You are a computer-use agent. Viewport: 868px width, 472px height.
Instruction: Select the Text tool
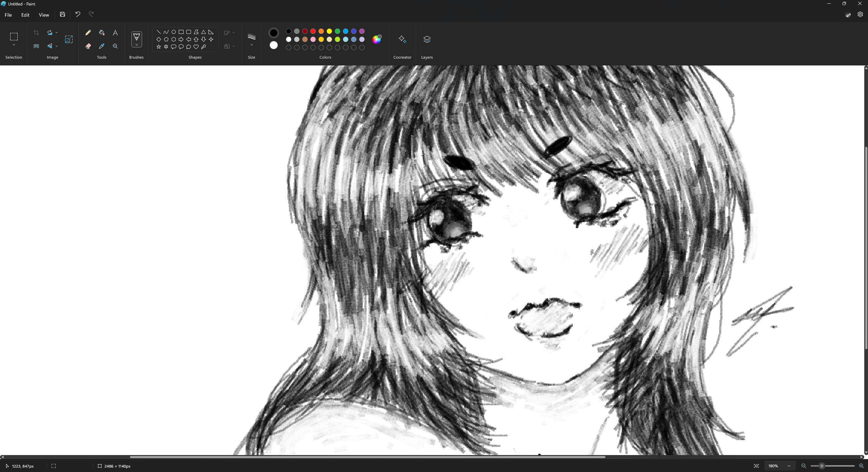pos(115,33)
